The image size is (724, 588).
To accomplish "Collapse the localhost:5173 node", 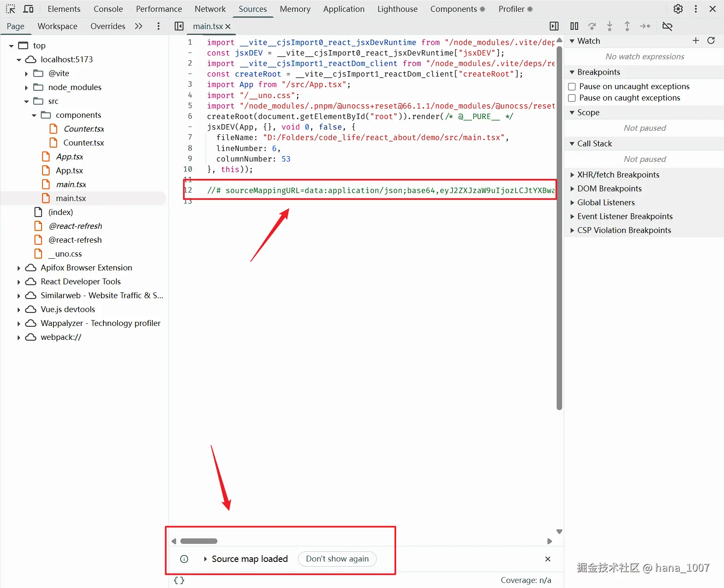I will [x=19, y=60].
